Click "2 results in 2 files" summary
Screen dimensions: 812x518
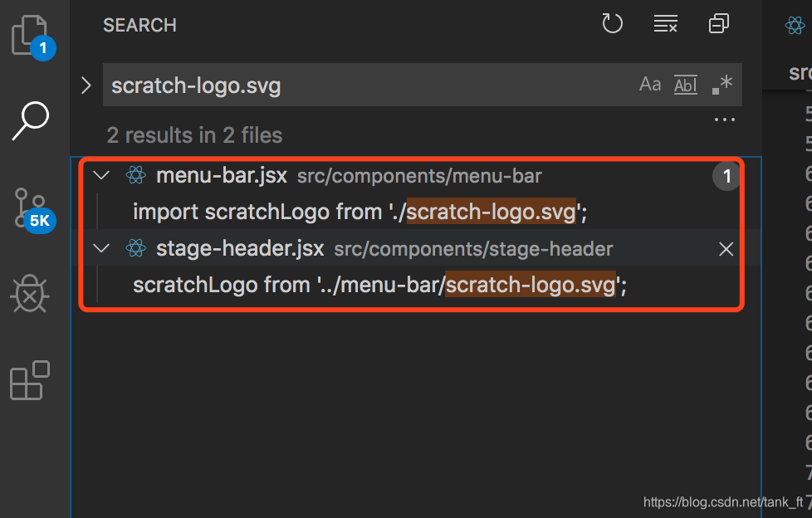click(194, 135)
